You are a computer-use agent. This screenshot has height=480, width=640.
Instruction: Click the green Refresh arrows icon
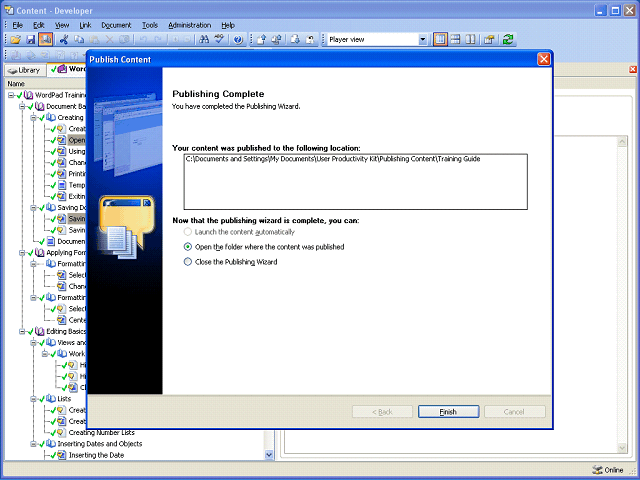(508, 40)
